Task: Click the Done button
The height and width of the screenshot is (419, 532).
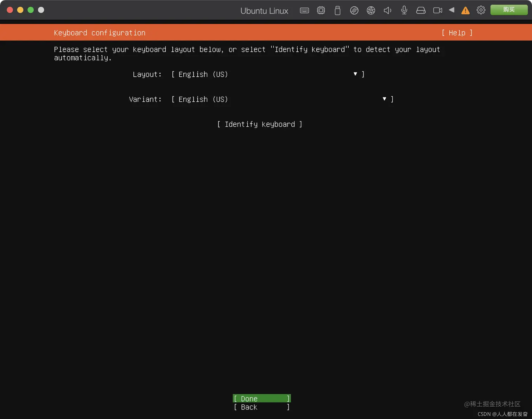Action: (262, 399)
